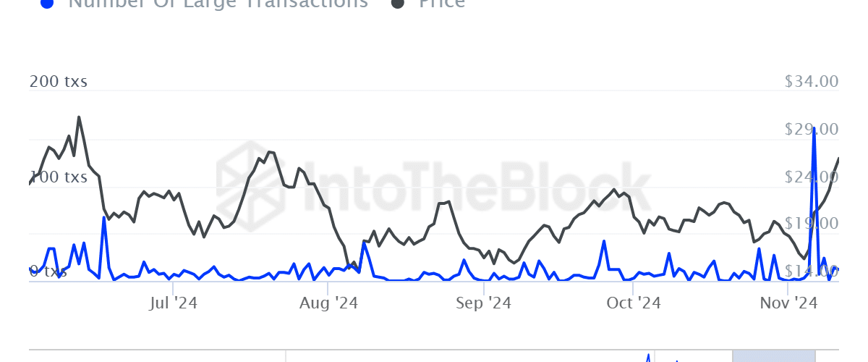Toggle the Price series label
868x362 pixels.
[x=441, y=3]
